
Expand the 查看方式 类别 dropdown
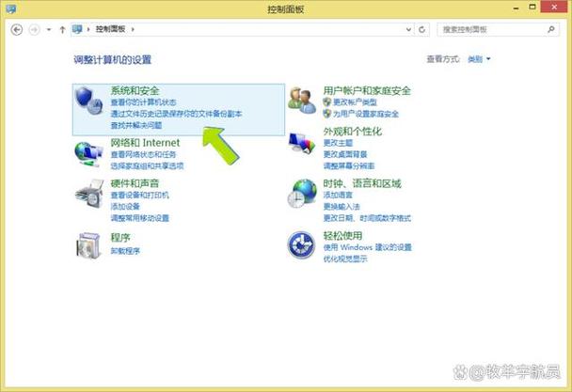[x=479, y=59]
